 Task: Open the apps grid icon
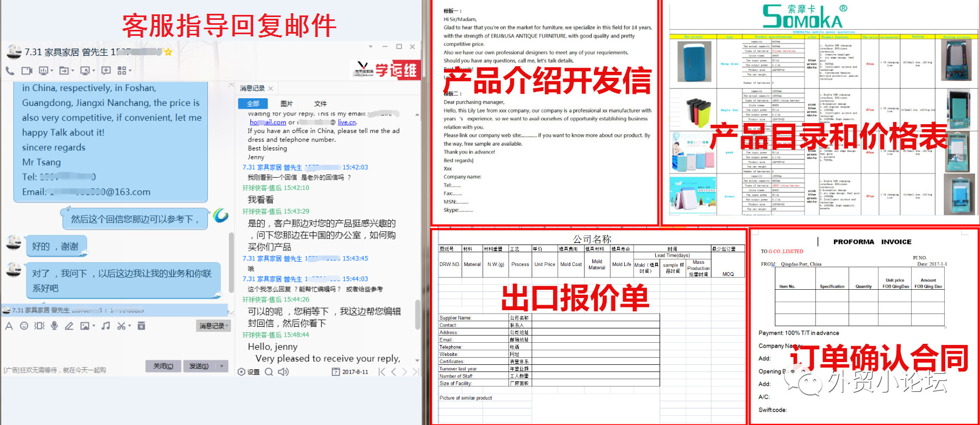[x=122, y=71]
